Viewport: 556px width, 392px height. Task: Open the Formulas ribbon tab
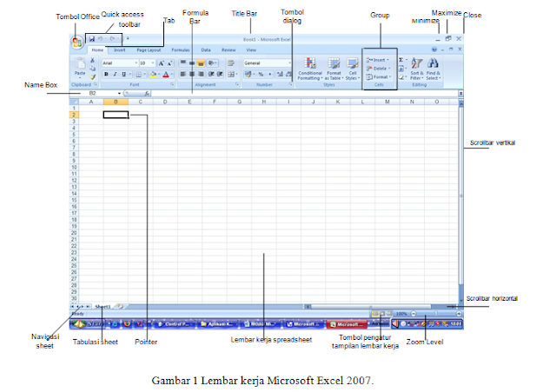click(181, 50)
